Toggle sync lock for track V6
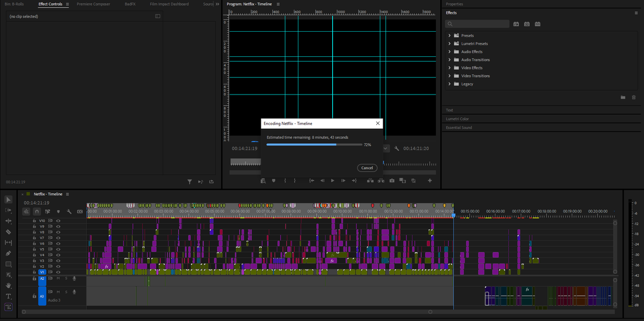 pos(50,244)
